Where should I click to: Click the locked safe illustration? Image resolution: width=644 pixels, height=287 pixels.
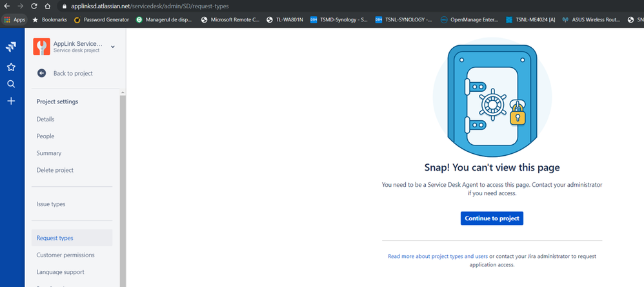492,97
